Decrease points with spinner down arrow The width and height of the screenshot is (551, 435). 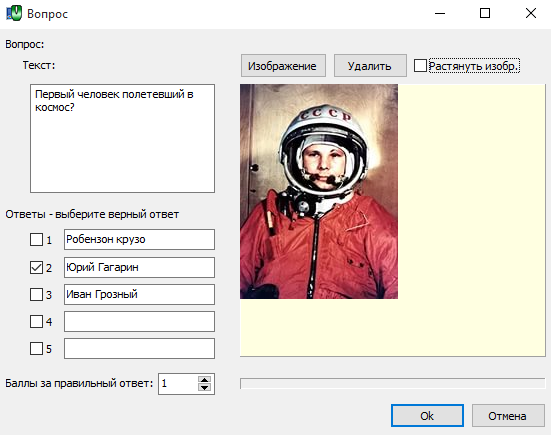click(x=205, y=388)
